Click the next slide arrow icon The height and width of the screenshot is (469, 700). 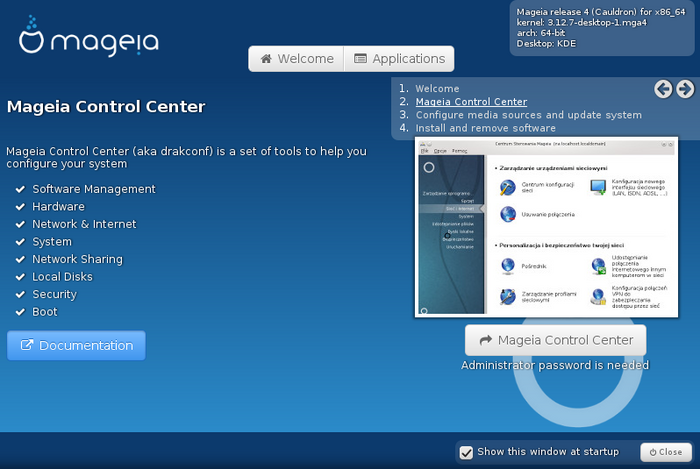point(685,89)
